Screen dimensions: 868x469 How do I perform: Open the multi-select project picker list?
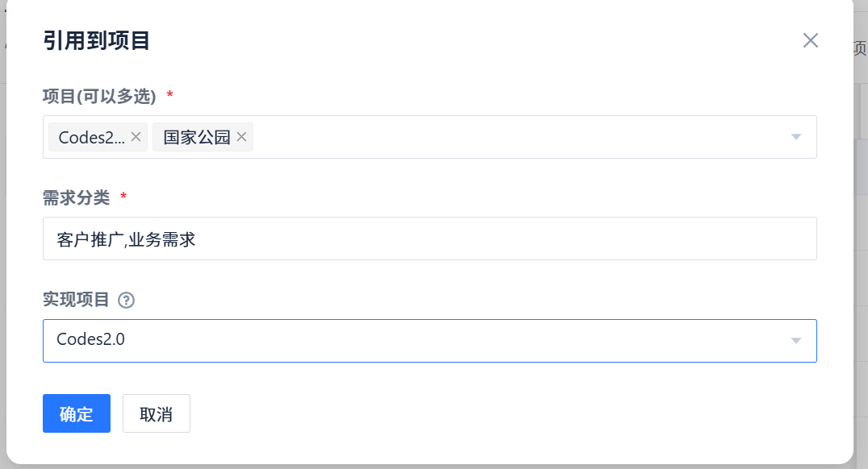[x=796, y=137]
